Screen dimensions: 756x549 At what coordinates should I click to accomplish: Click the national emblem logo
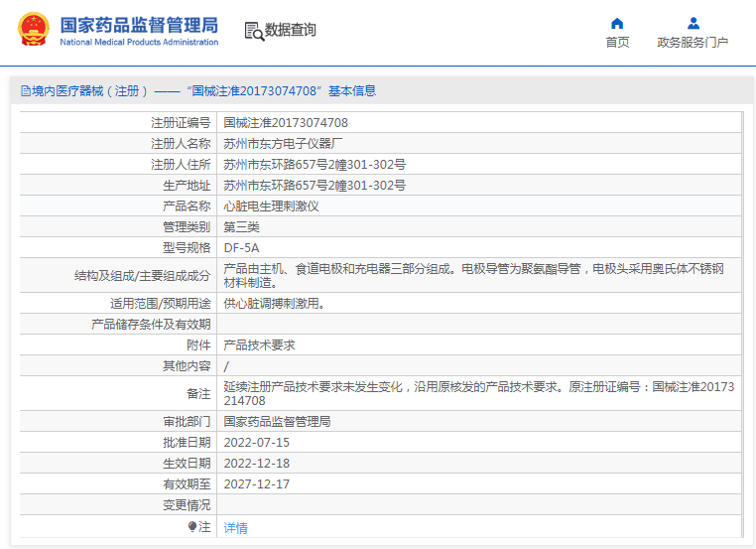33,30
